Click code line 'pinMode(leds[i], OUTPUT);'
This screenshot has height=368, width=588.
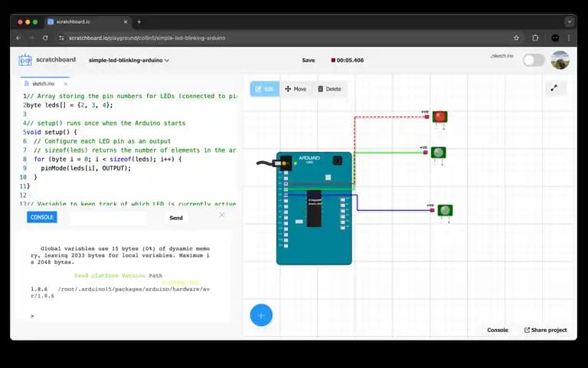[86, 168]
